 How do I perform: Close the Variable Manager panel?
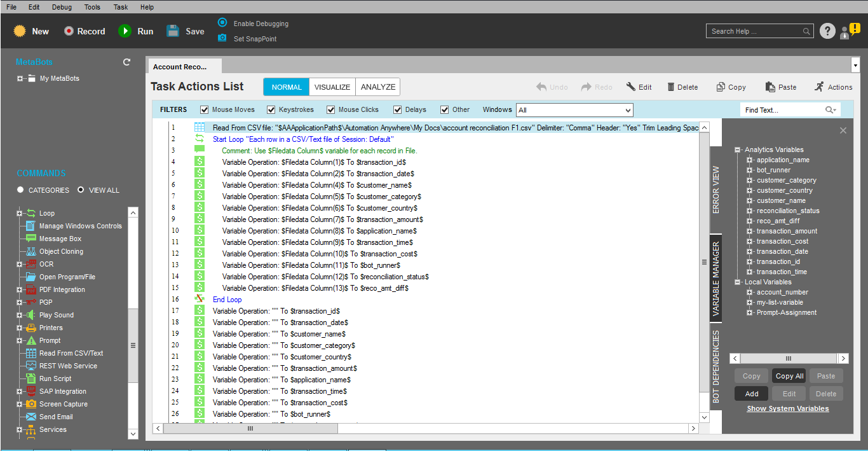pyautogui.click(x=843, y=130)
